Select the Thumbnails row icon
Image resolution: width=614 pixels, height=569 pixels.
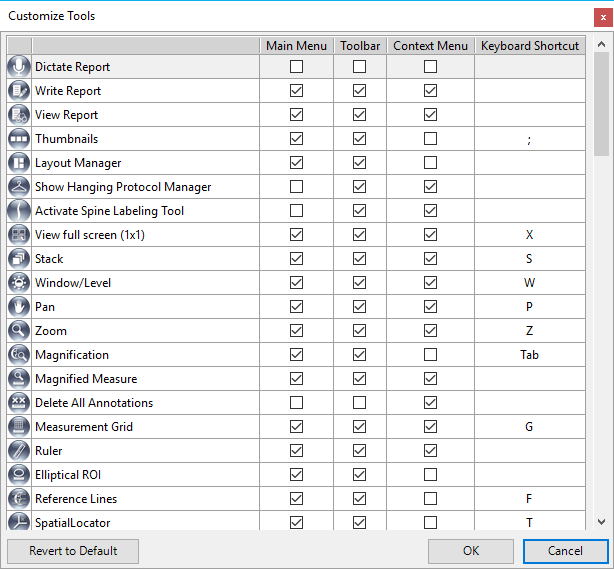click(x=19, y=139)
